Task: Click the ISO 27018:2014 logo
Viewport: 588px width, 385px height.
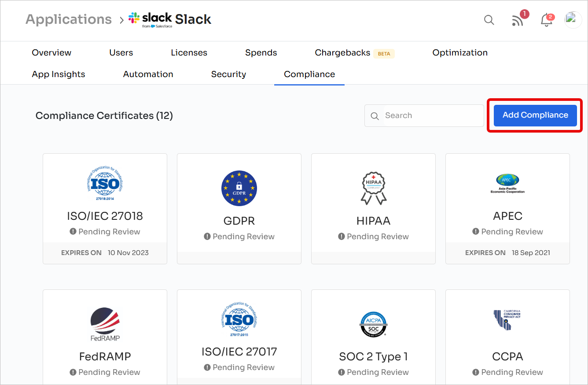Action: [105, 184]
